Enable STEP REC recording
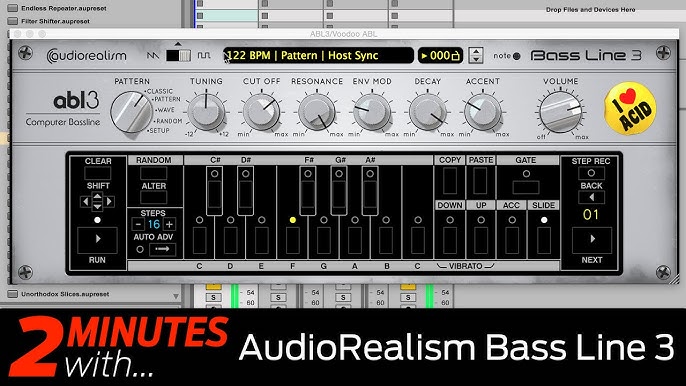Image resolution: width=686 pixels, height=386 pixels. (591, 173)
